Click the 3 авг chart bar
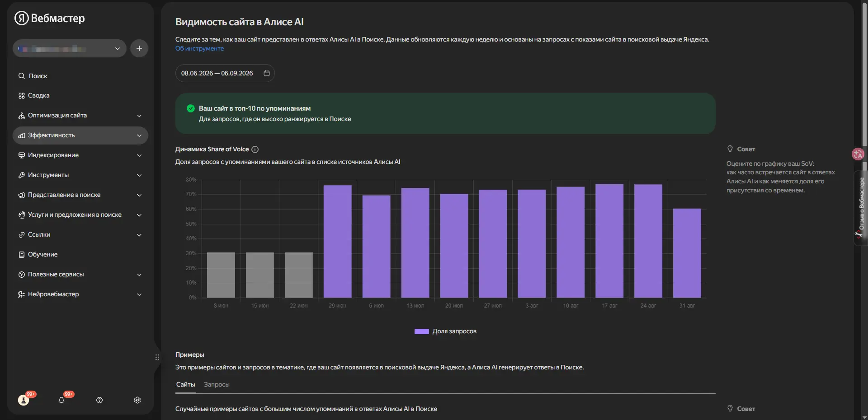 coord(532,244)
